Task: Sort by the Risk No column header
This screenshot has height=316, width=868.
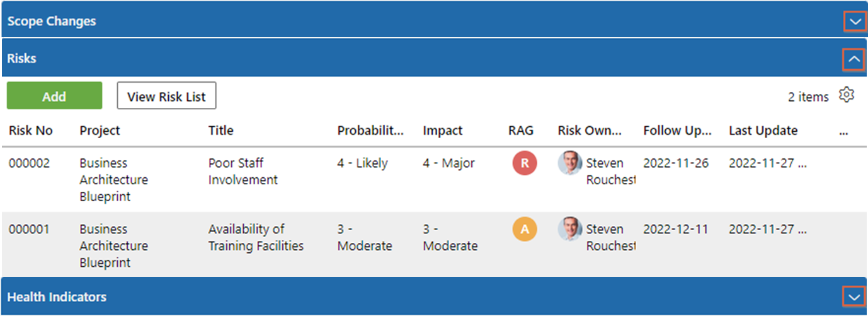Action: point(31,131)
